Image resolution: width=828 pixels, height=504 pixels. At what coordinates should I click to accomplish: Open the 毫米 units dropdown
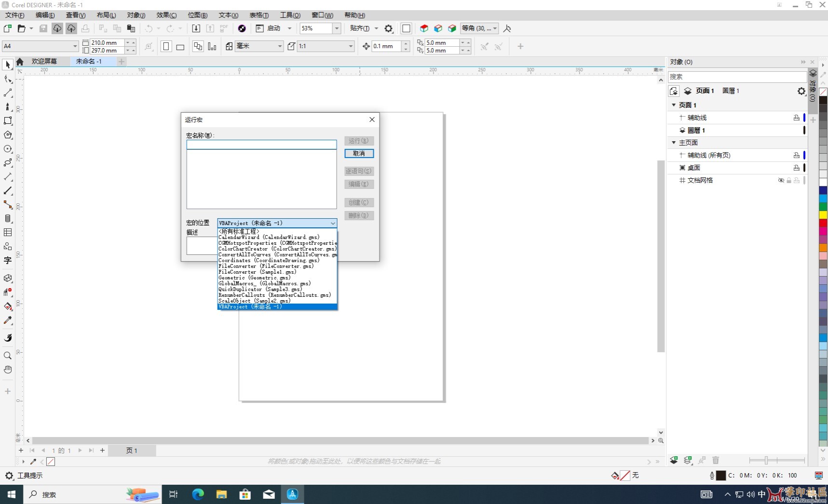pos(280,46)
